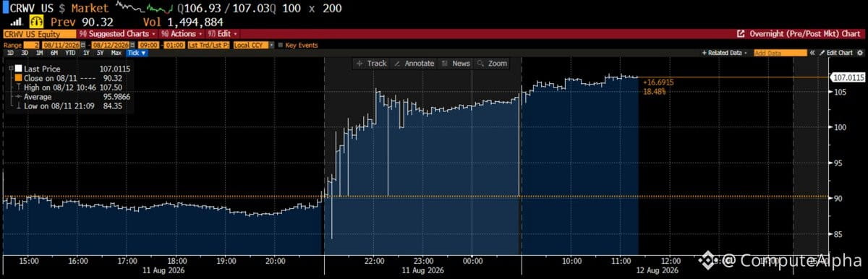Viewport: 868px width, 279px height.
Task: Select the 1Y range tab
Action: (87, 53)
